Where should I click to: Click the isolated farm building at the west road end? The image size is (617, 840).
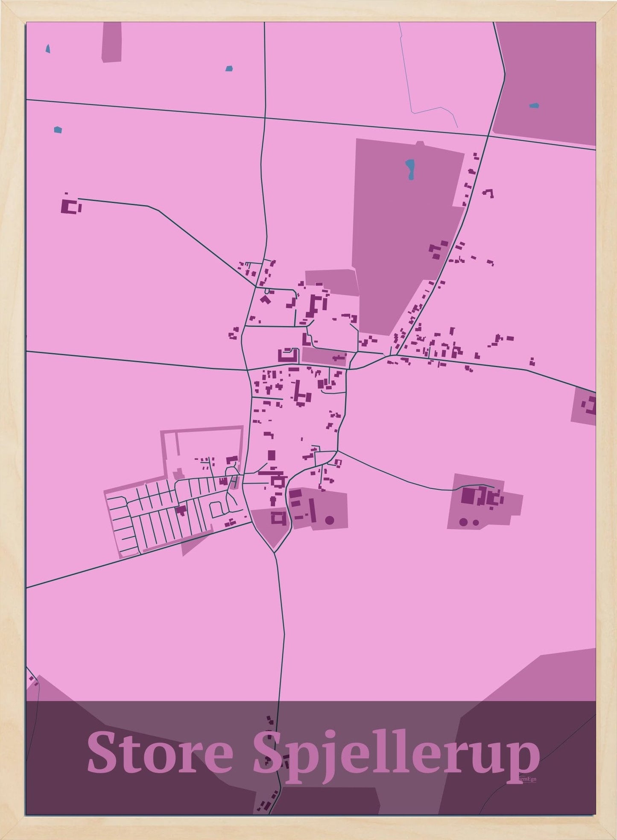coord(71,206)
